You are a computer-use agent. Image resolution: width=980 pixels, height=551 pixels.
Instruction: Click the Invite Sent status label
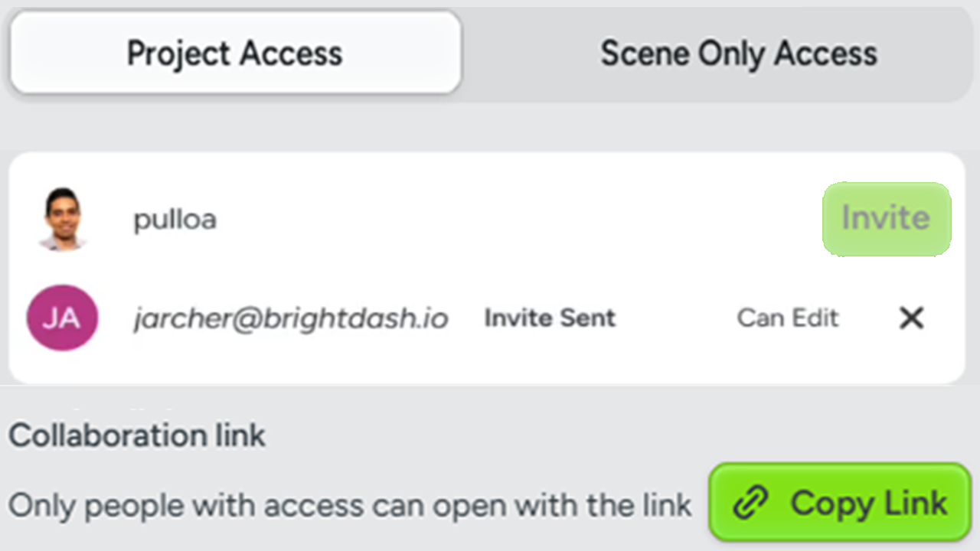click(550, 318)
